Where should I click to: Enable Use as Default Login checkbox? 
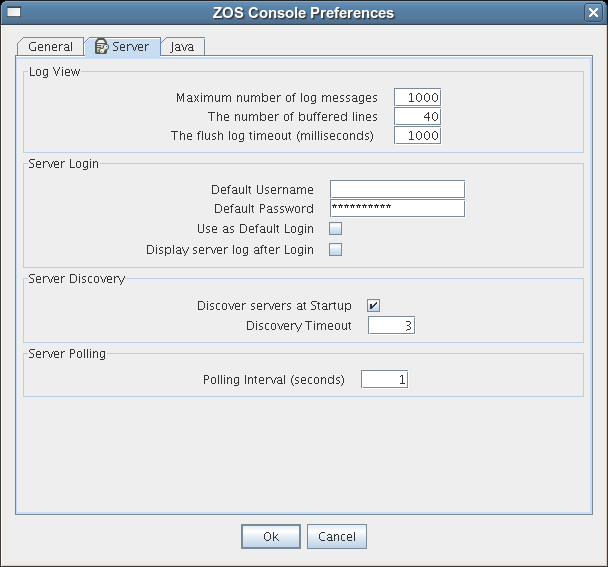tap(336, 229)
